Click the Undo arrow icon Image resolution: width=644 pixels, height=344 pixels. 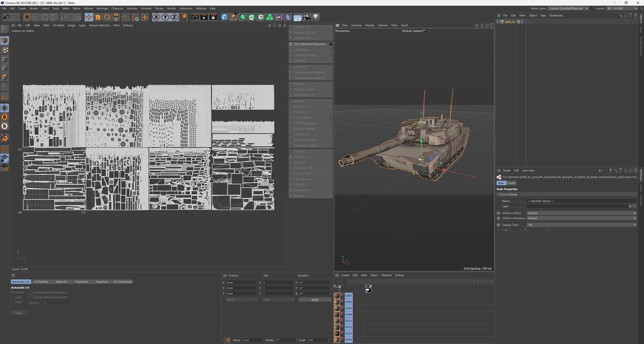(6, 17)
